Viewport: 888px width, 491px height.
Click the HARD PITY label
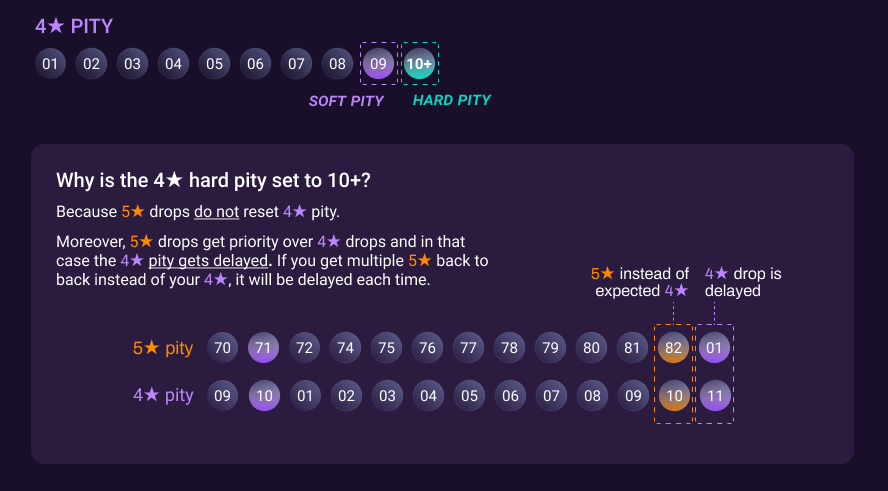pos(452,100)
